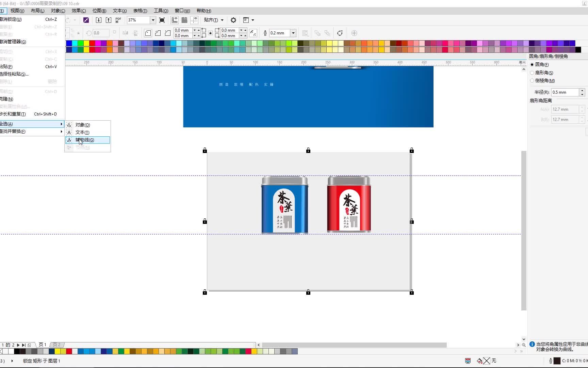588x368 pixels.
Task: Choose 辅助线(G) in the select-all submenu
Action: pyautogui.click(x=88, y=140)
